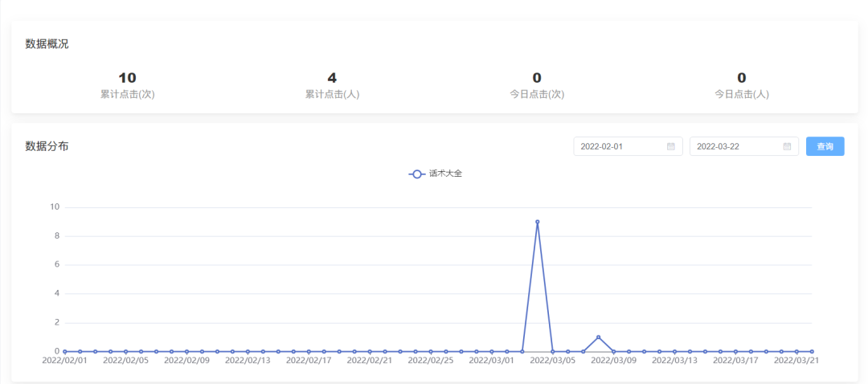Screen dimensions: 868x384
Task: Click x-axis label 2022/02/21
Action: coord(370,361)
